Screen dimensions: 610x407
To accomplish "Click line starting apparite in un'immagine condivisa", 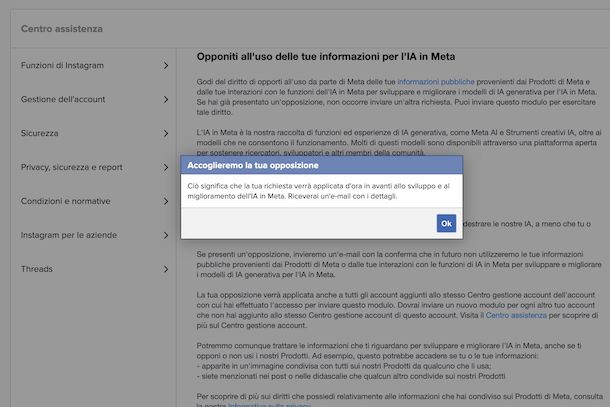I will tap(344, 366).
